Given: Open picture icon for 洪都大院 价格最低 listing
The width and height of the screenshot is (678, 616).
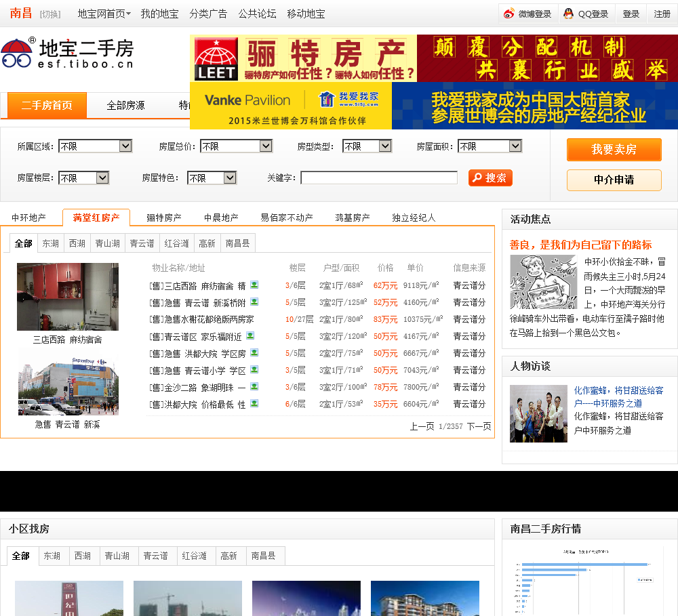Looking at the screenshot, I should [x=254, y=403].
